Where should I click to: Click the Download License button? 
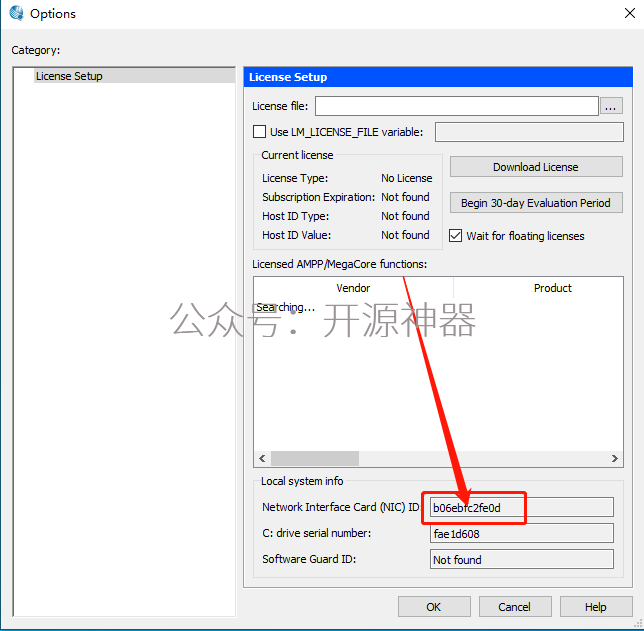tap(536, 167)
